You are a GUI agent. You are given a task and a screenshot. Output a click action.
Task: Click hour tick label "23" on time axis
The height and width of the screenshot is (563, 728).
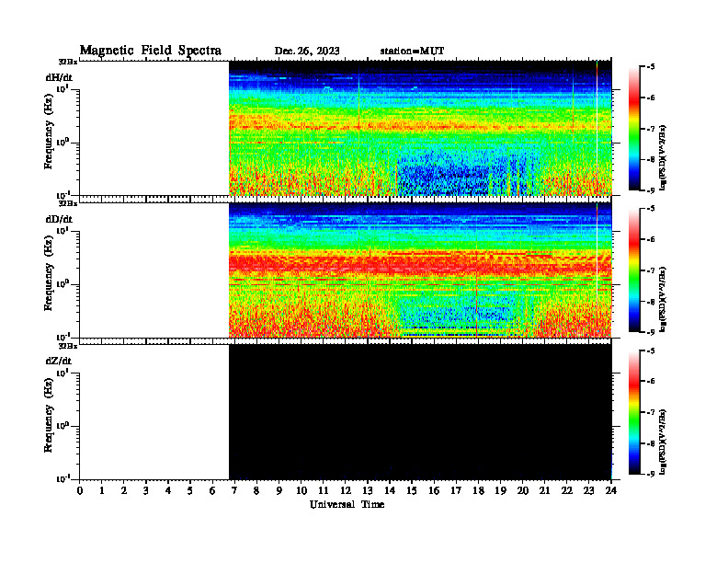[588, 491]
